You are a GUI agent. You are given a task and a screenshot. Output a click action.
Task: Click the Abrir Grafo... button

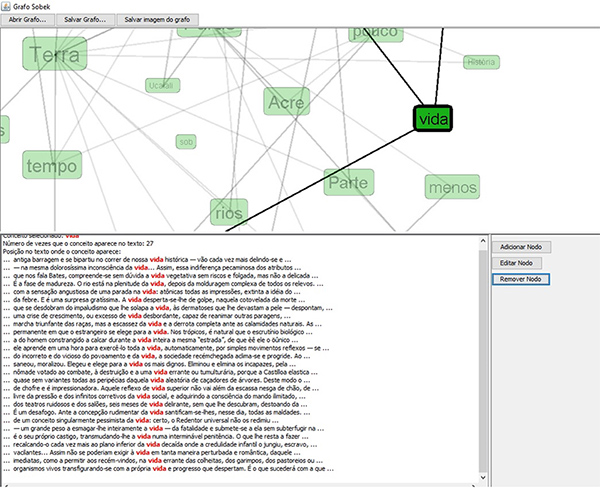pos(28,20)
